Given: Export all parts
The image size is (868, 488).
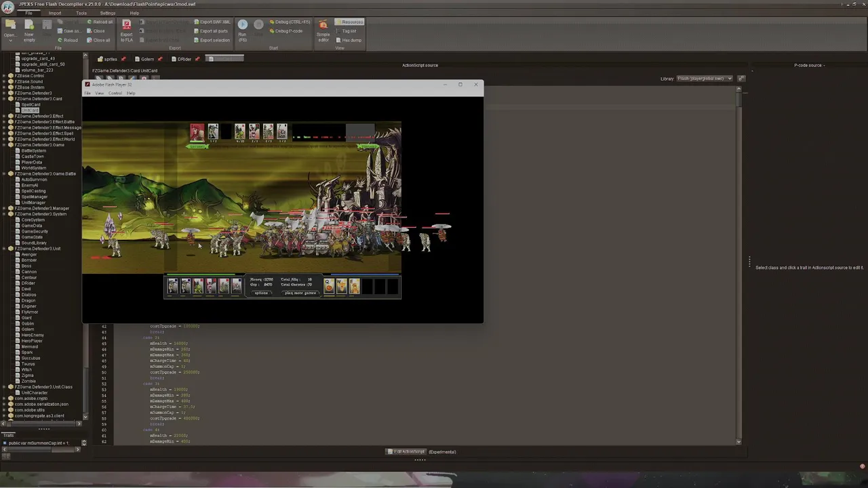Looking at the screenshot, I should click(x=211, y=30).
